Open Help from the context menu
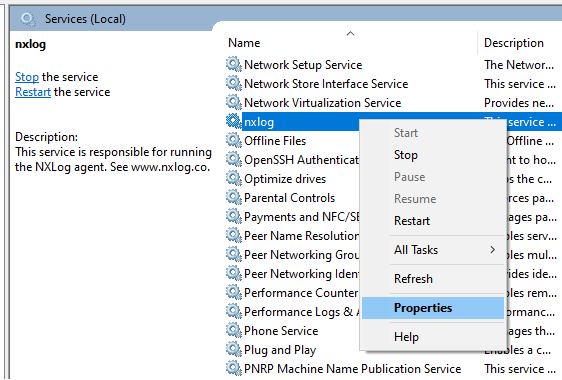562x380 pixels. pos(433,337)
